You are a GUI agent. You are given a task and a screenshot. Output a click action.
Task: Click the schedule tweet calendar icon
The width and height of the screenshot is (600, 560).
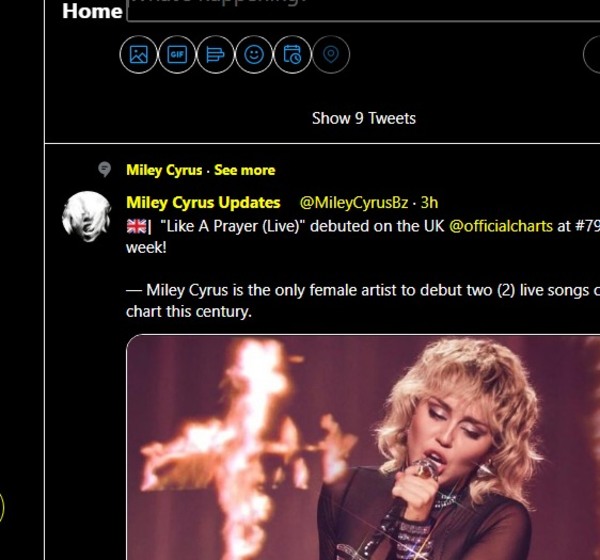[292, 55]
